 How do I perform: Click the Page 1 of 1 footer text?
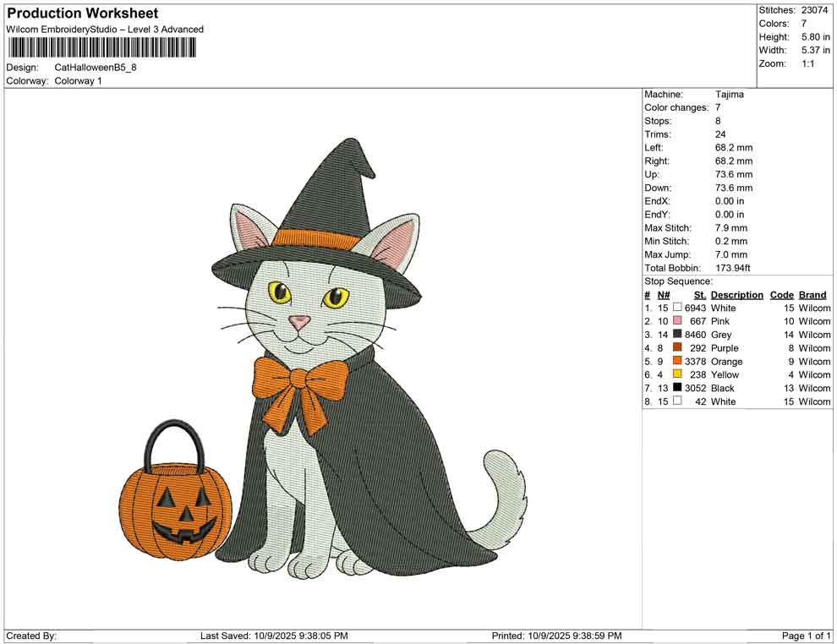pos(806,636)
